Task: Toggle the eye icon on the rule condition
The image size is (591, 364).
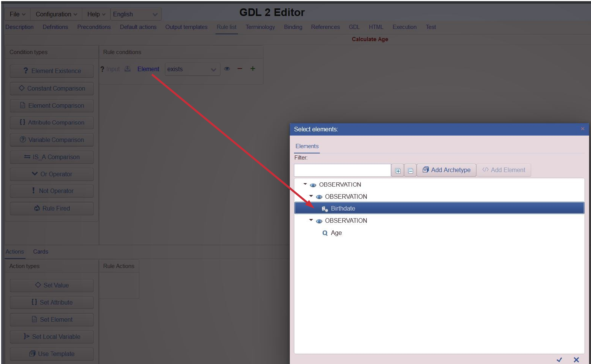Action: pyautogui.click(x=227, y=69)
